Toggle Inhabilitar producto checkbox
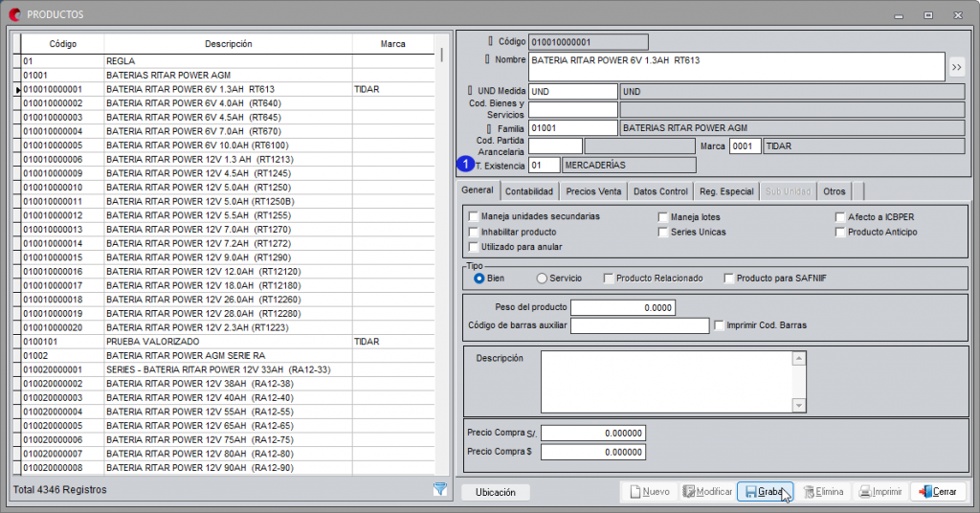The height and width of the screenshot is (513, 980). pyautogui.click(x=474, y=232)
